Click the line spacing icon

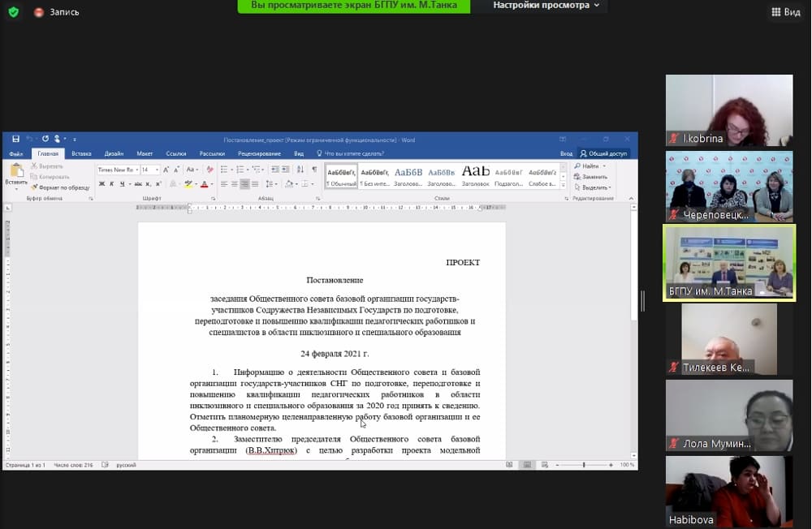click(x=270, y=183)
